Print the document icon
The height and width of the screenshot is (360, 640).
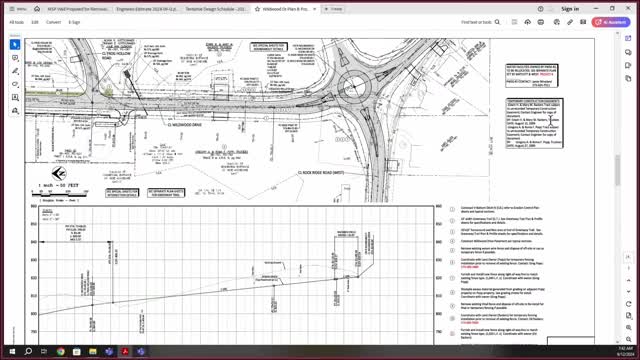(x=541, y=22)
